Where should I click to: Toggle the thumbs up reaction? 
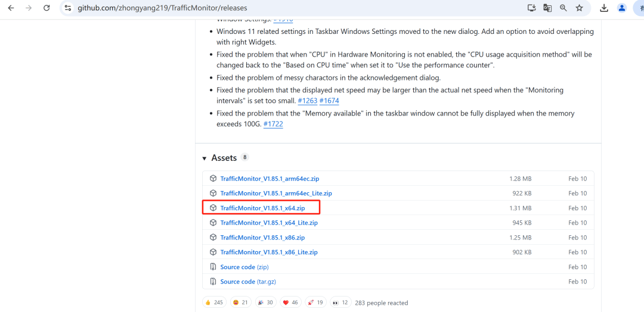(x=214, y=302)
